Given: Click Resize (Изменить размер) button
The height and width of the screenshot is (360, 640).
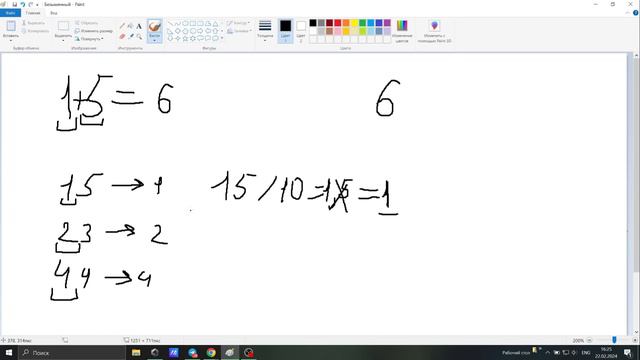Looking at the screenshot, I should click(93, 31).
